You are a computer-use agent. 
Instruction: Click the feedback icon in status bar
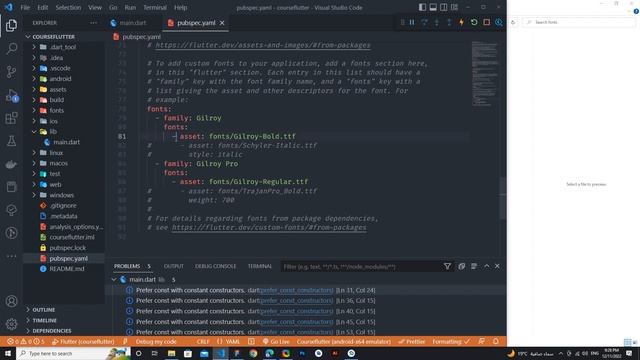(482, 341)
